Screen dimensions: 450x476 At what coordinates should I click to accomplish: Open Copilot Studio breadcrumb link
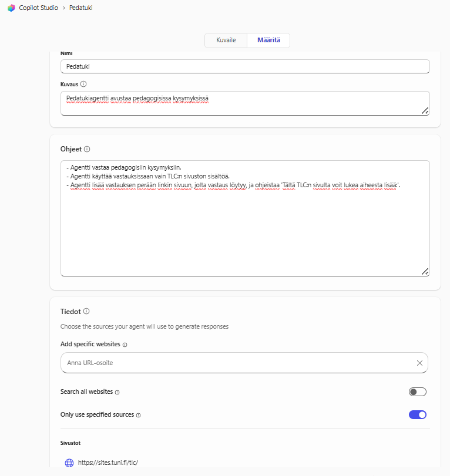[38, 8]
